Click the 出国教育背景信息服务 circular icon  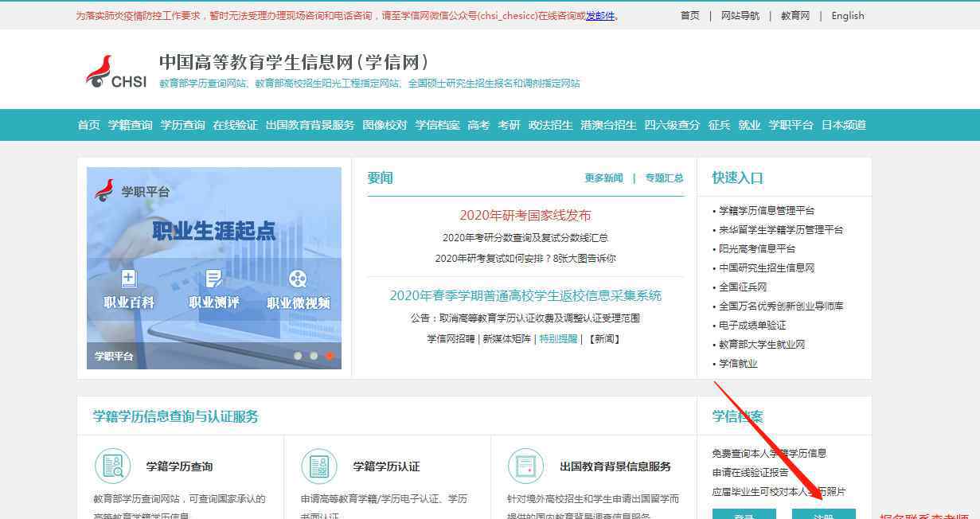[x=526, y=466]
